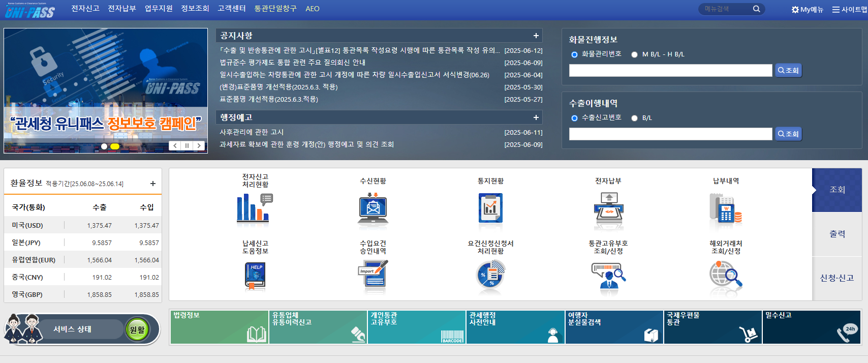Select the second yellow banner dot
Image resolution: width=868 pixels, height=363 pixels.
click(115, 146)
